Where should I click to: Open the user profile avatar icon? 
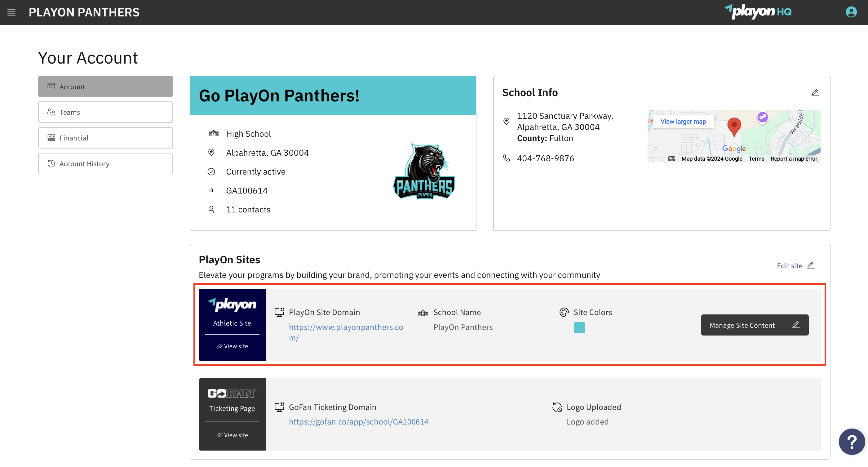pos(851,12)
